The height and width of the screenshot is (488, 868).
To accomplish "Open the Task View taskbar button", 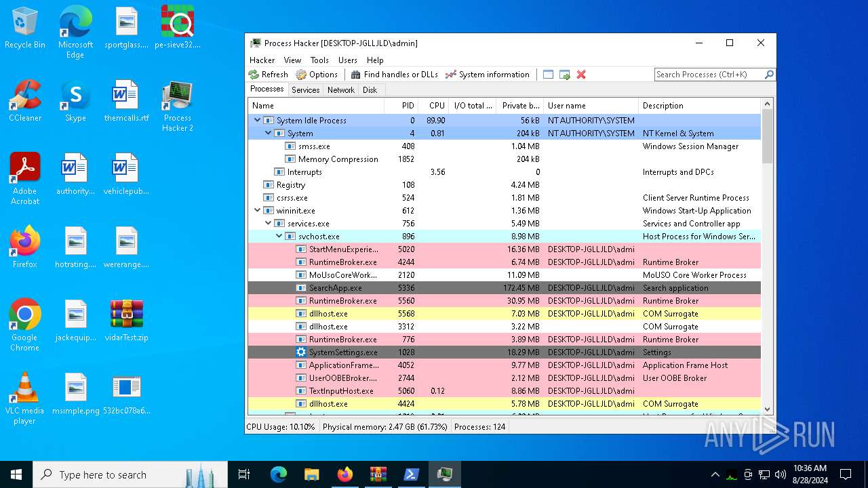I will click(244, 474).
